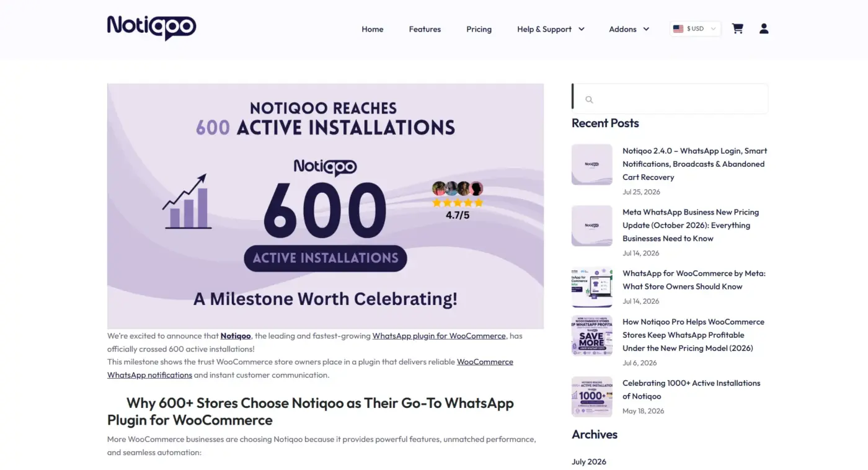This screenshot has width=868, height=470.
Task: Open thumbnail for How Notiqoo Pro Helps post
Action: pos(592,335)
